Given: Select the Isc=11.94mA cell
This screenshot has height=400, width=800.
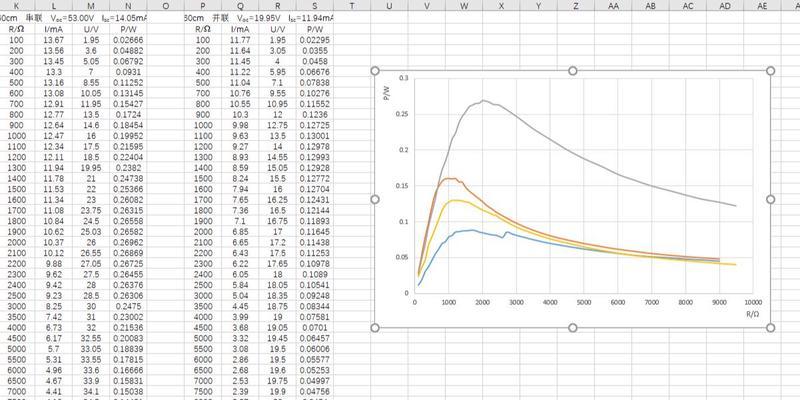Looking at the screenshot, I should coord(311,18).
